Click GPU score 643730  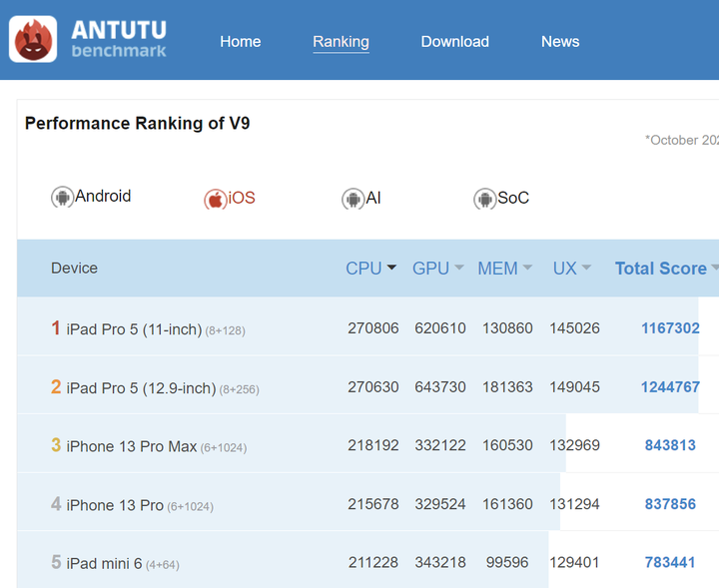tap(440, 387)
